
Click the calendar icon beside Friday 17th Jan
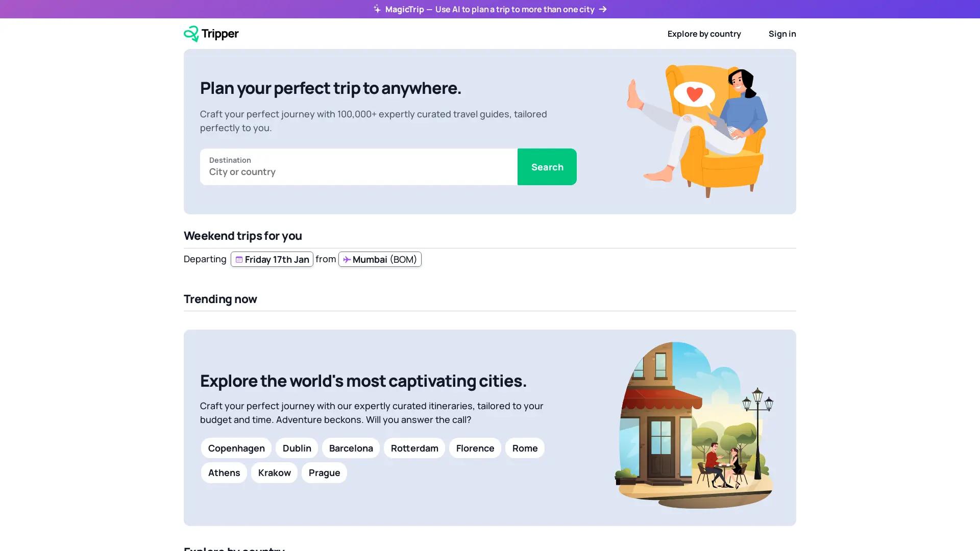tap(238, 260)
